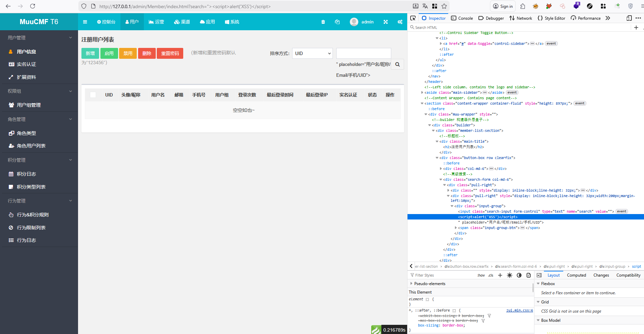Click the hamburger sidebar toggle icon
This screenshot has width=644, height=334.
click(85, 22)
